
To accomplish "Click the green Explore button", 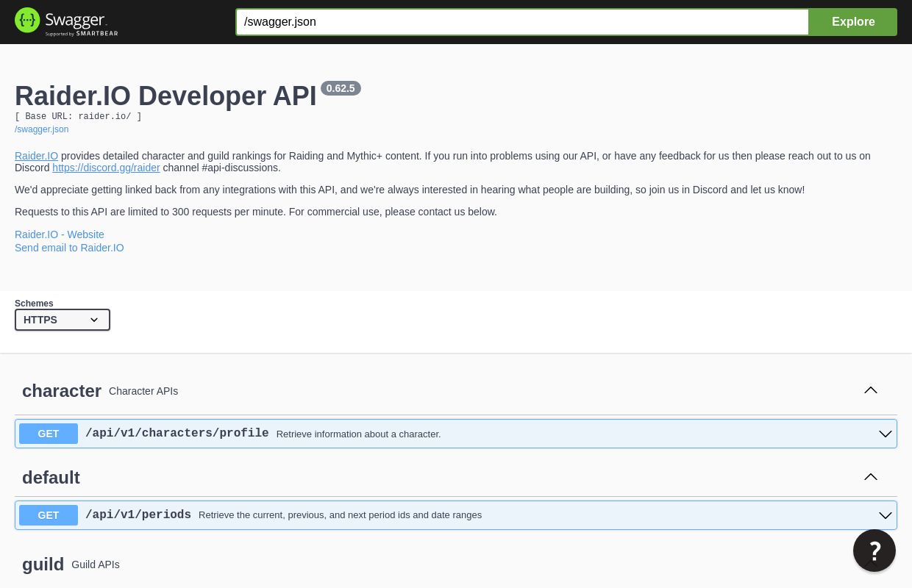I will (853, 22).
